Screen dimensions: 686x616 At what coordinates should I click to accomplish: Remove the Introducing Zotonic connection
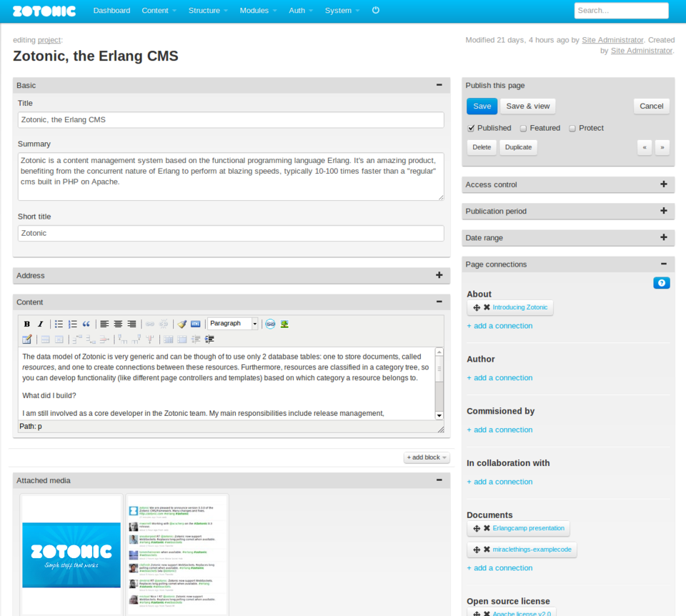tap(487, 307)
